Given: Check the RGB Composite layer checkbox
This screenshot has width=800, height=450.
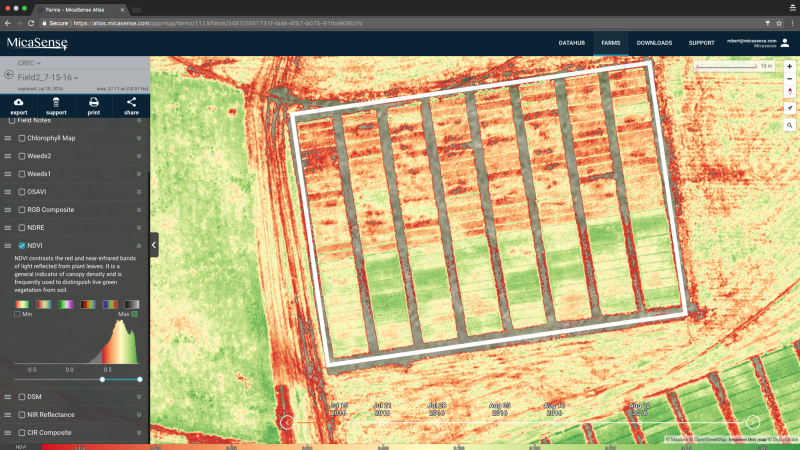Looking at the screenshot, I should 22,210.
